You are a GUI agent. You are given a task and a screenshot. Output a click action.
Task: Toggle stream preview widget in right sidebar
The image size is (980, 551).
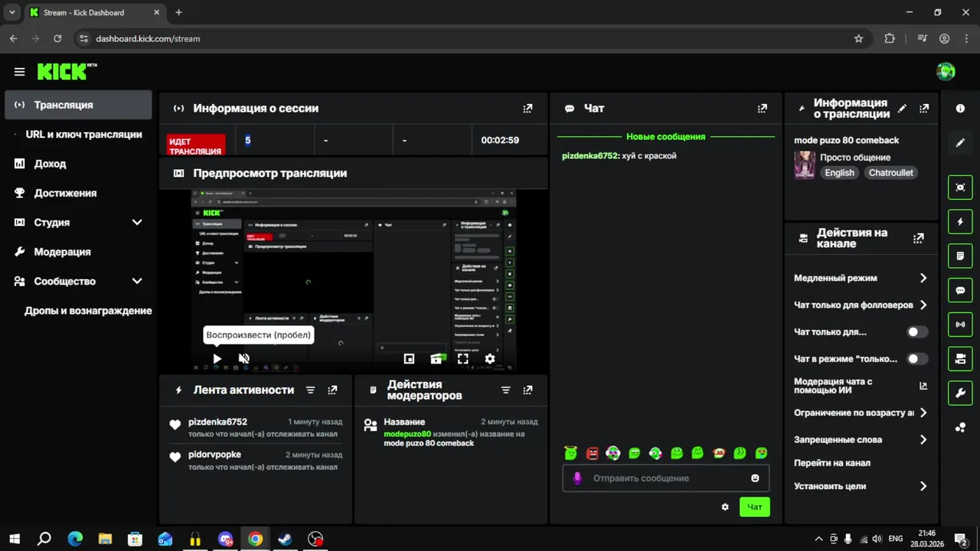pyautogui.click(x=960, y=187)
